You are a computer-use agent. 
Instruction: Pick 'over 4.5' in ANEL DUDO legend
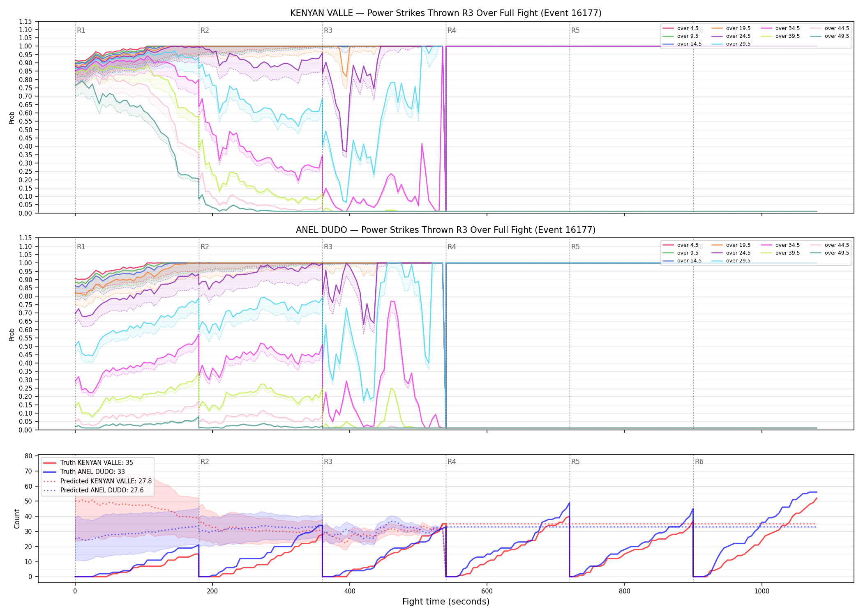pyautogui.click(x=681, y=245)
